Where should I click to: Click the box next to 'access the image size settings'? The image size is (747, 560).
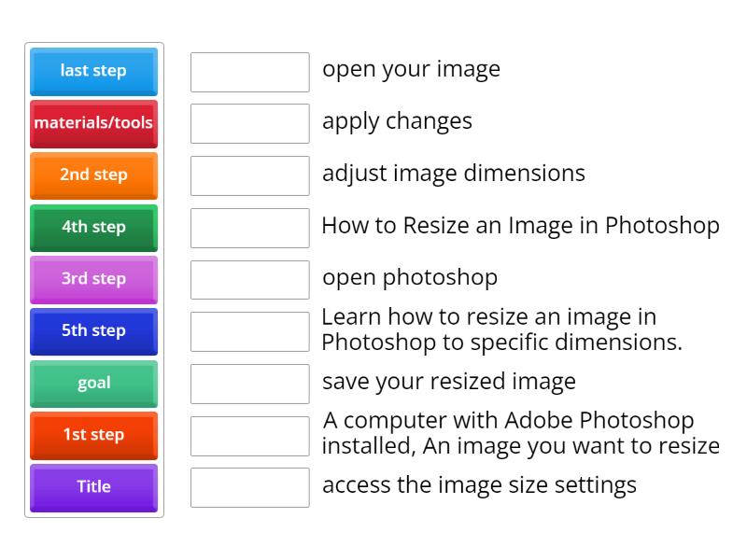point(249,487)
